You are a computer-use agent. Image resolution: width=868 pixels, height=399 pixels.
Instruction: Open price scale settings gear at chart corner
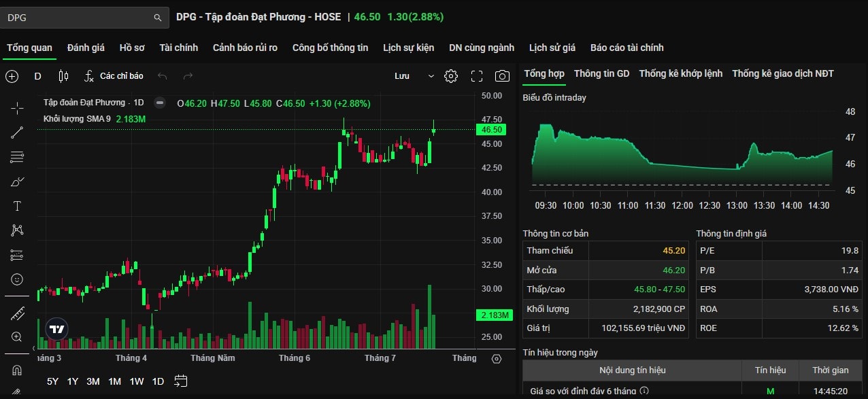pyautogui.click(x=497, y=359)
